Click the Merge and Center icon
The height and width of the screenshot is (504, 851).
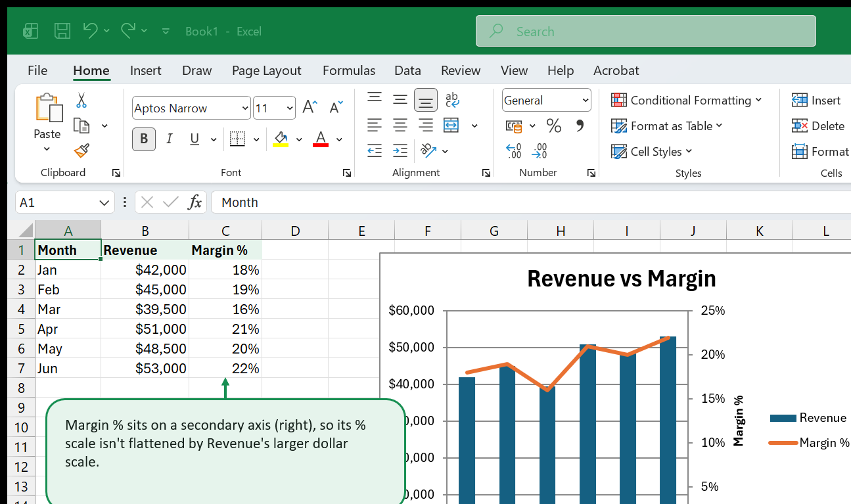pos(451,125)
